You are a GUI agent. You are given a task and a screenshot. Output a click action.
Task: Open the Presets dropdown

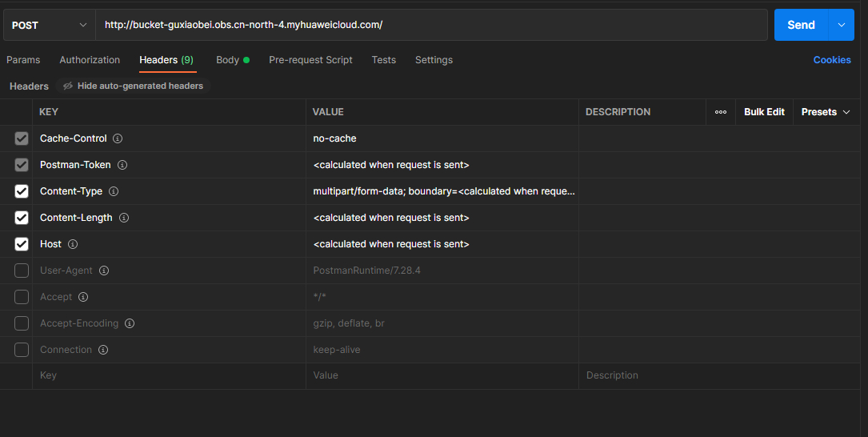coord(825,112)
